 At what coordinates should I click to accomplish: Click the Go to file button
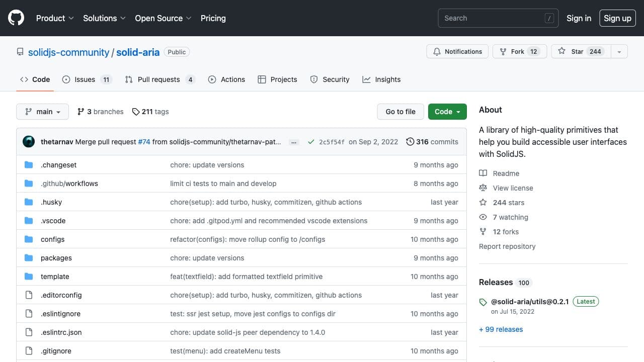point(400,112)
